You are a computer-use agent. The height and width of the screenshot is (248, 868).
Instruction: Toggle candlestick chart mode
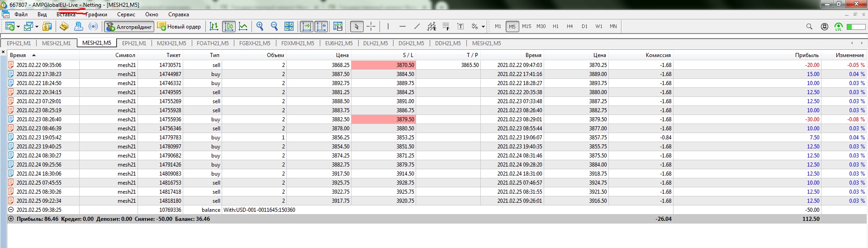click(x=229, y=27)
